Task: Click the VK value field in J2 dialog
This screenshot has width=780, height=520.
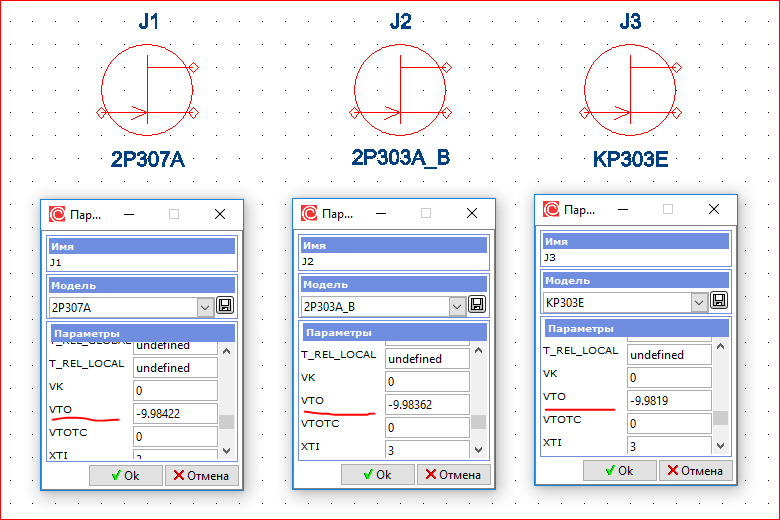Action: point(427,382)
